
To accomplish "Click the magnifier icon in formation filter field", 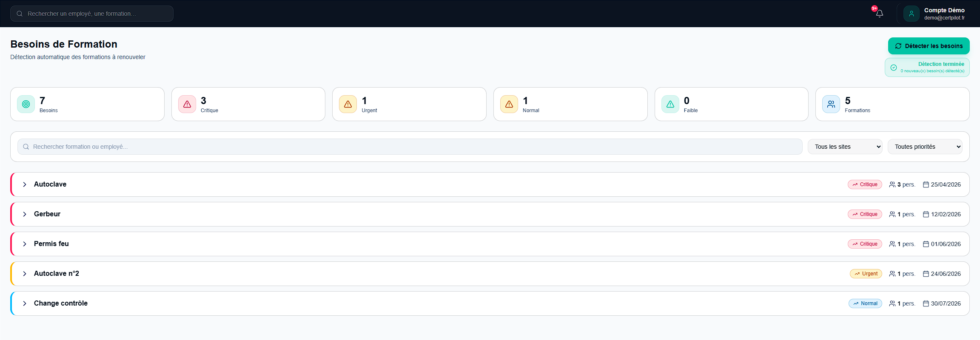I will click(26, 147).
